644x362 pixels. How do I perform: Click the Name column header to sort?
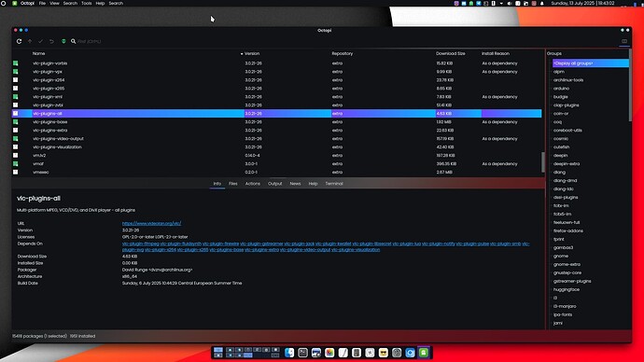tap(38, 53)
